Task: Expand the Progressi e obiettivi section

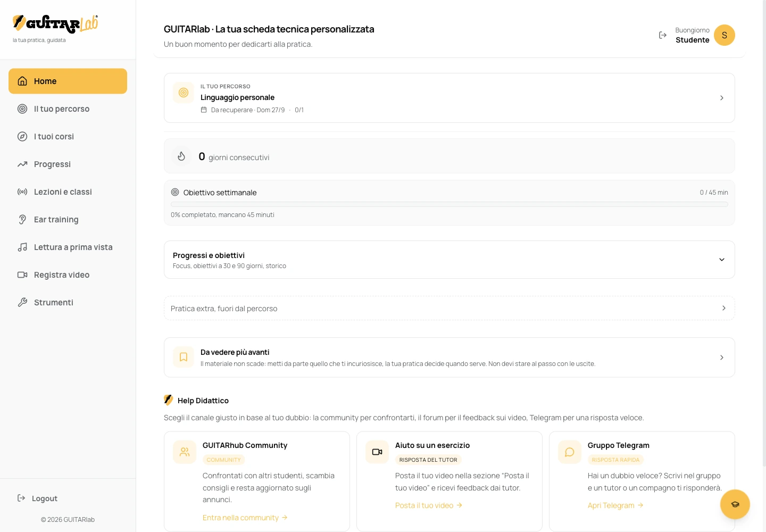Action: point(449,260)
